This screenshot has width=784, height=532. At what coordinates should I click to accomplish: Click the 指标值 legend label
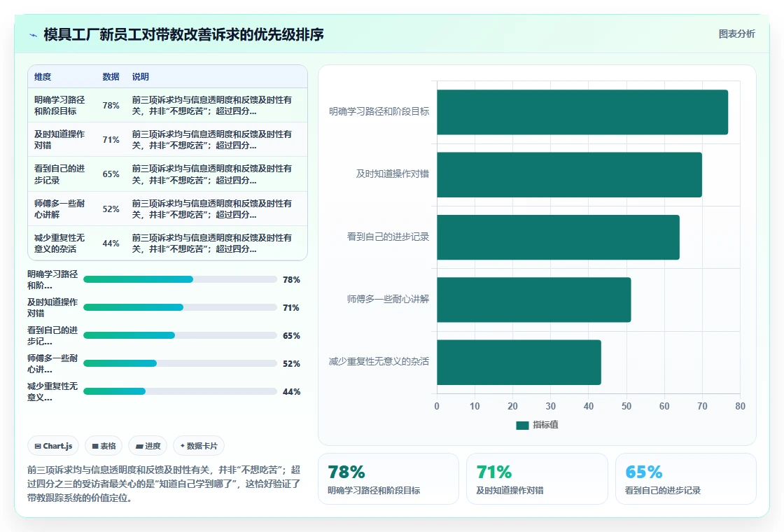[545, 425]
